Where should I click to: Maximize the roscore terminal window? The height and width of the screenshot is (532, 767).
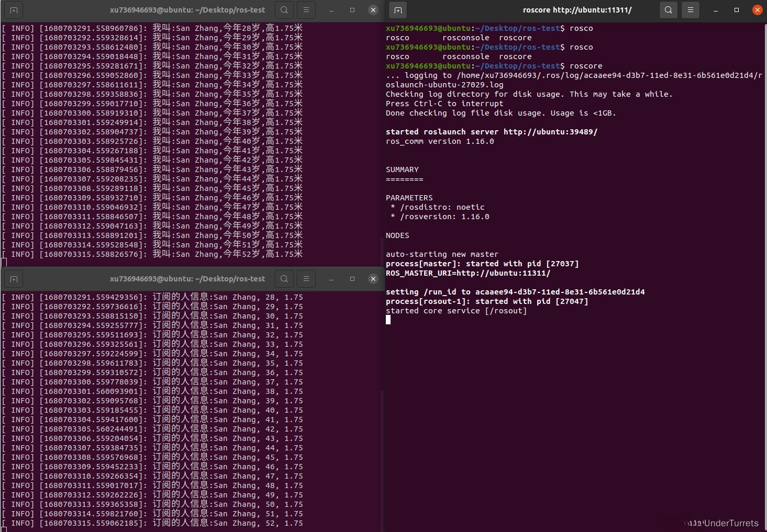pyautogui.click(x=737, y=10)
